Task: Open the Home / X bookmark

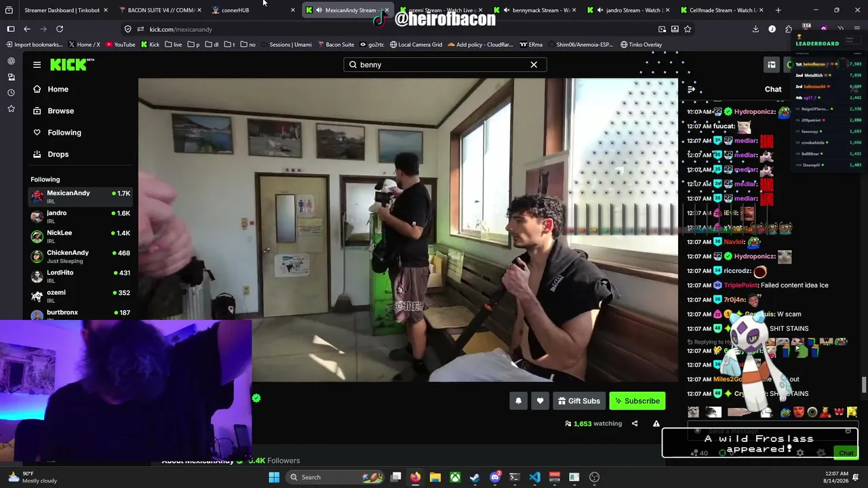Action: pyautogui.click(x=84, y=45)
